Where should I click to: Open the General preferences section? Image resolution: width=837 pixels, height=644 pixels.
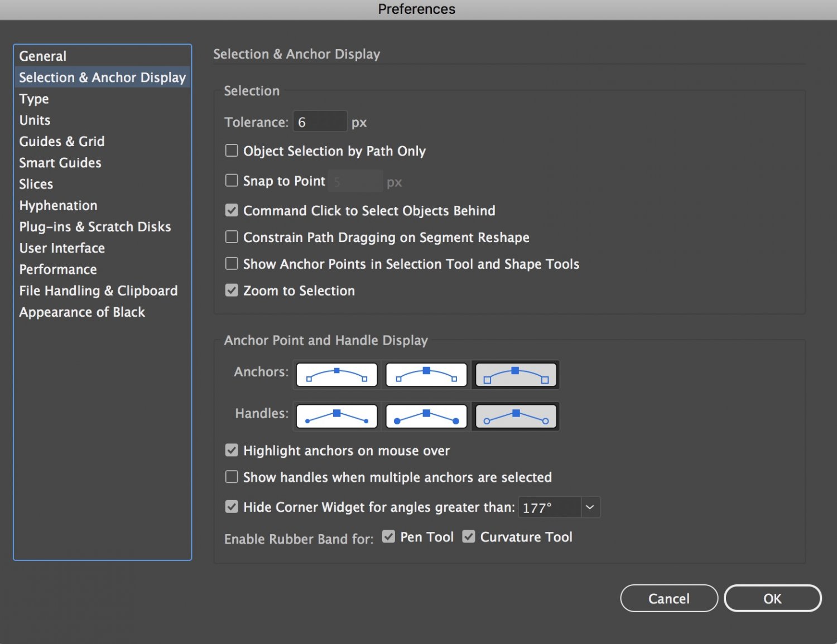point(43,56)
